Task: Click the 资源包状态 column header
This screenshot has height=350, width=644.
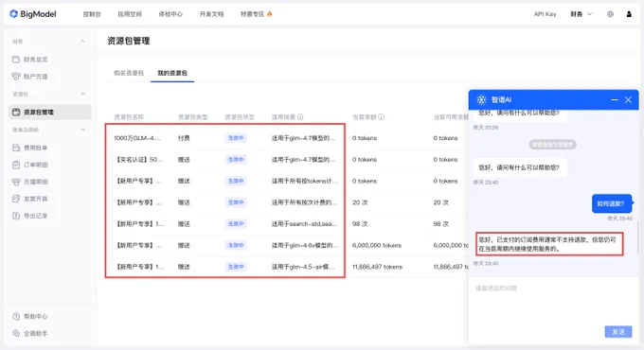Action: tap(240, 117)
